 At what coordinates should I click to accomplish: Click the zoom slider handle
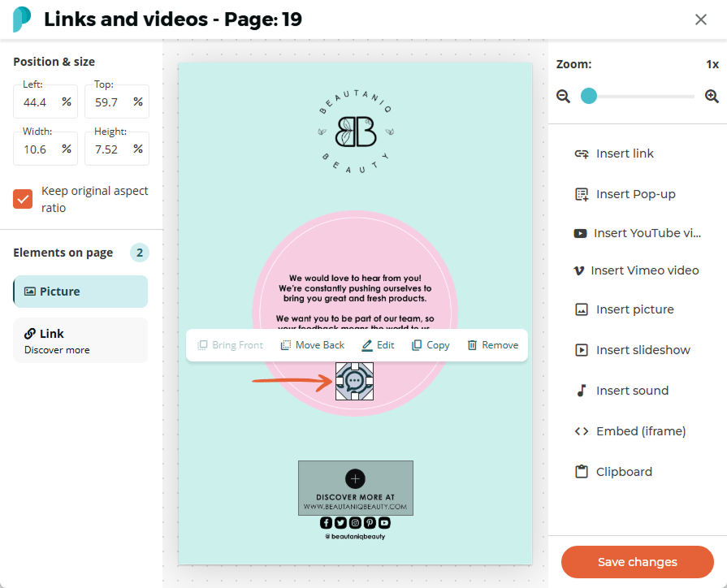[x=589, y=96]
